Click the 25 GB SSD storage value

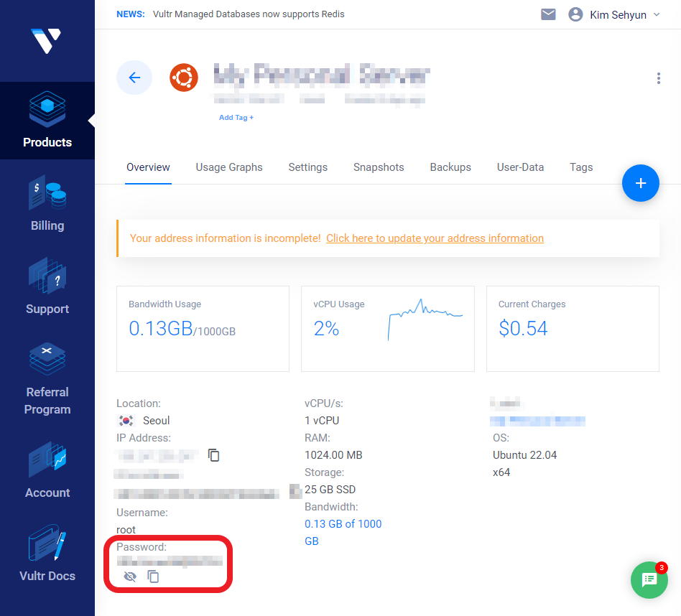[330, 489]
